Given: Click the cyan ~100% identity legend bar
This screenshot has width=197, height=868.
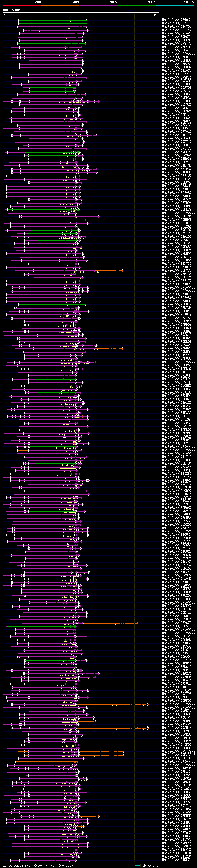Looking at the screenshot, I should pos(175,6).
